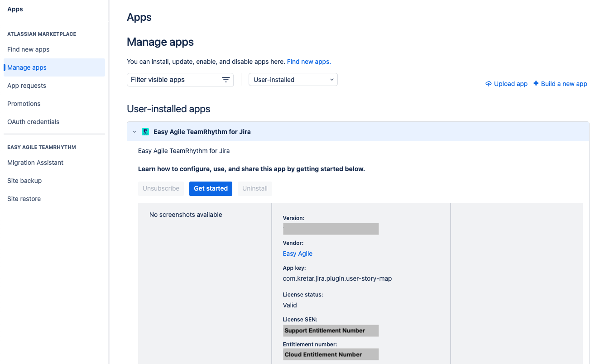Follow the Easy Agile vendor link
The width and height of the screenshot is (595, 364).
tap(297, 254)
